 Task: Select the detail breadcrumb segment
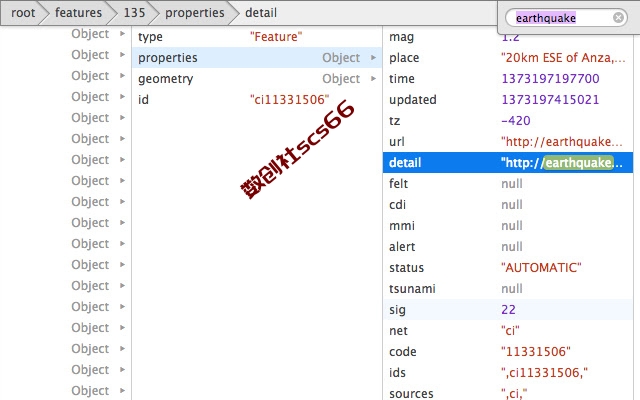[x=261, y=13]
